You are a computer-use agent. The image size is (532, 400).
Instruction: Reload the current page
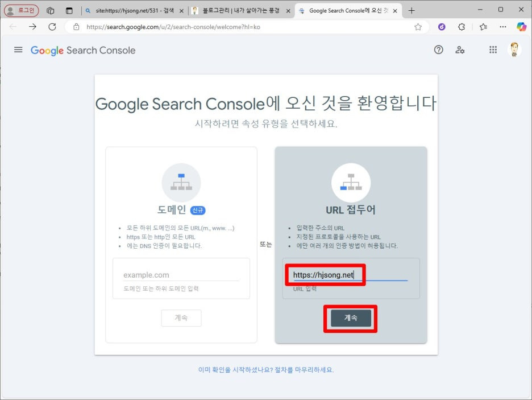[x=52, y=27]
